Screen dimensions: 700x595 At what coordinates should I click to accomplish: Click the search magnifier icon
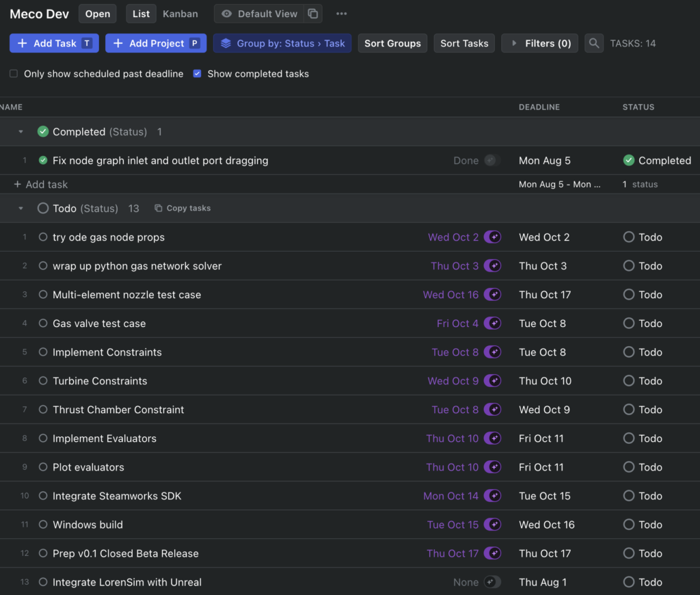(594, 43)
